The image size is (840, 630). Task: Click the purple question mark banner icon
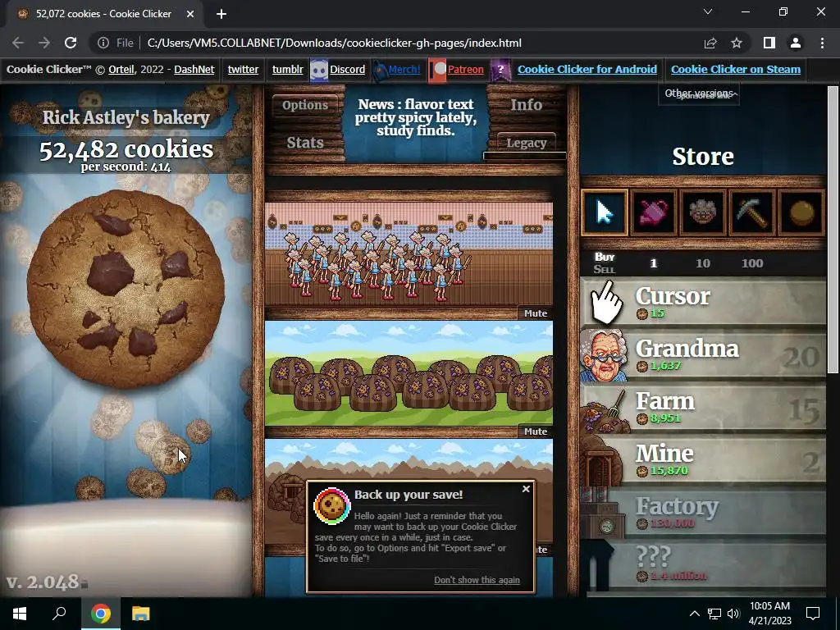point(500,71)
